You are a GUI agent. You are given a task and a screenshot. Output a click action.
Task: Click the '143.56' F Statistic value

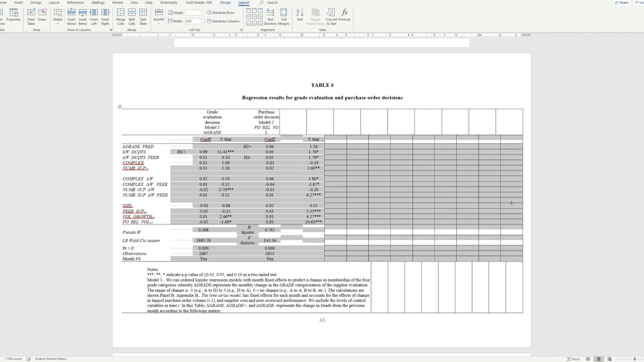coord(270,240)
